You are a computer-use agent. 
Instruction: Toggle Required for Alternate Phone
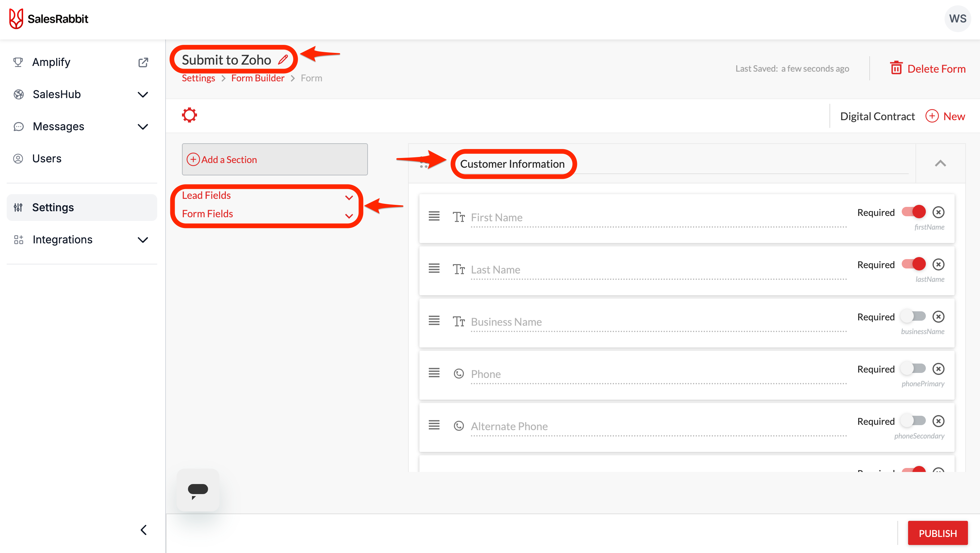[x=913, y=420]
